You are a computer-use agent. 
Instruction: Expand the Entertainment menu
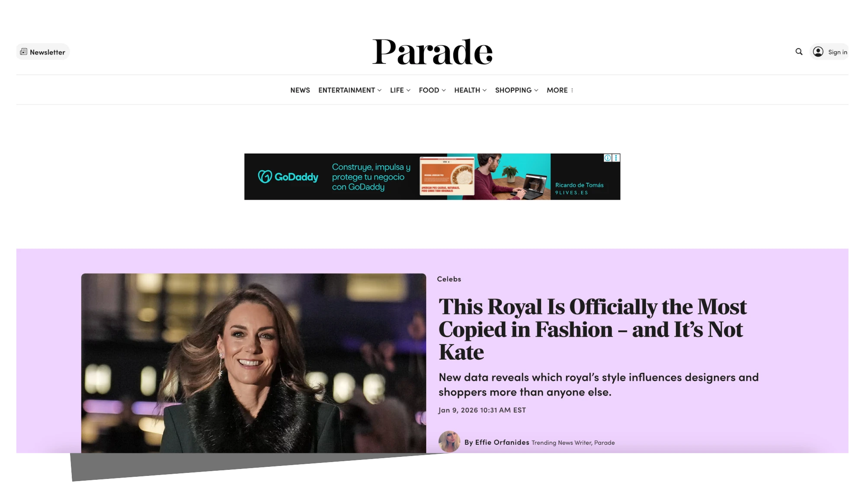350,90
